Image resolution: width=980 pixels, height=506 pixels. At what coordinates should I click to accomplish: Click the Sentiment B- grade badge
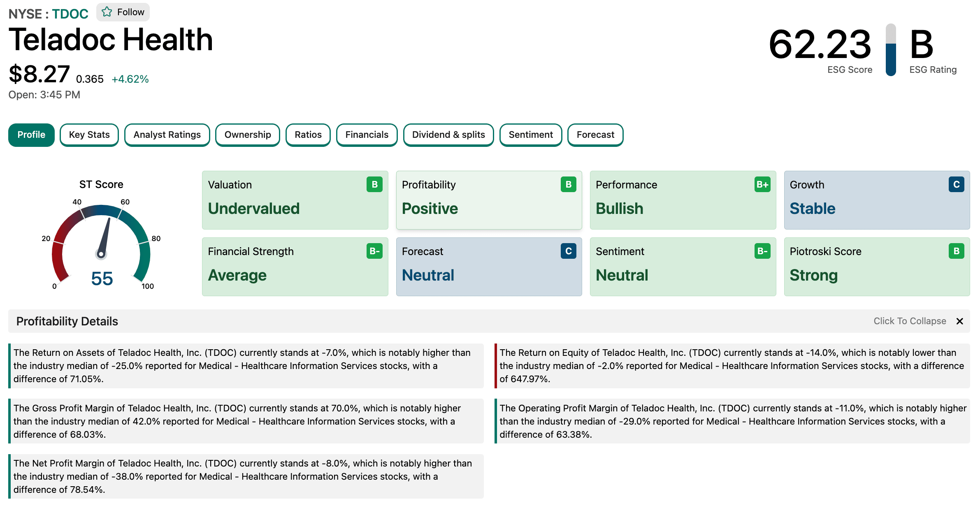(762, 251)
